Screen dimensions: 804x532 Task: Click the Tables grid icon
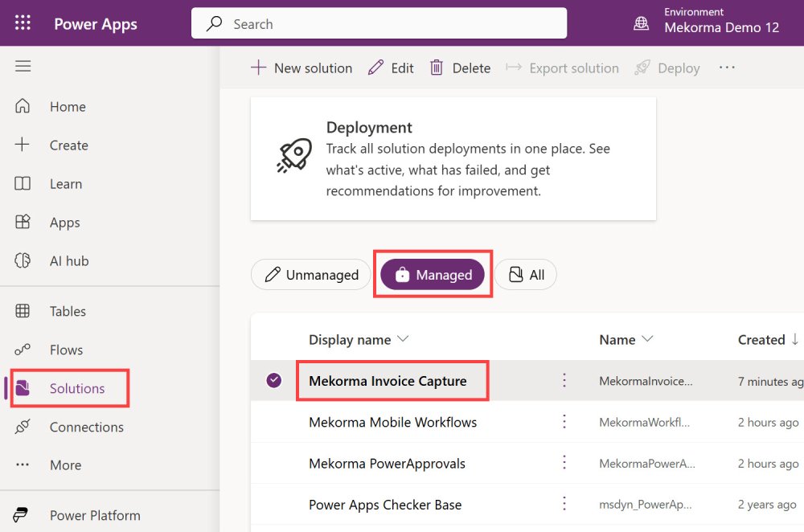tap(23, 311)
